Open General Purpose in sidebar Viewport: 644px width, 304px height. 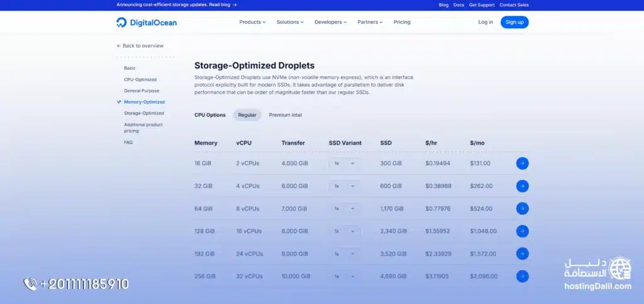coord(142,90)
